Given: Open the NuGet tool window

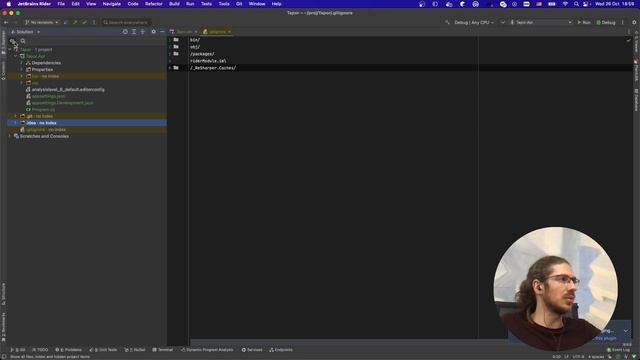Looking at the screenshot, I should click(x=135, y=350).
